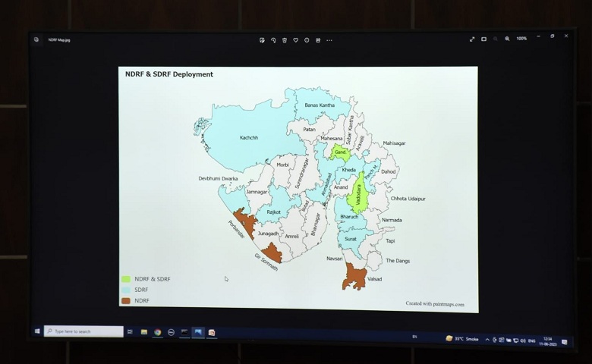Click the 100% zoom level value
Image resolution: width=592 pixels, height=364 pixels.
click(521, 39)
